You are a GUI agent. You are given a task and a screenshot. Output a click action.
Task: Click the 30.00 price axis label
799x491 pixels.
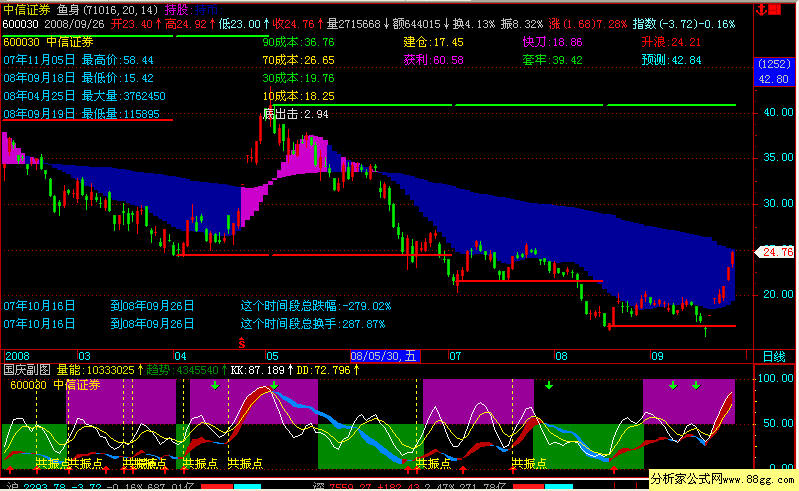pyautogui.click(x=778, y=203)
